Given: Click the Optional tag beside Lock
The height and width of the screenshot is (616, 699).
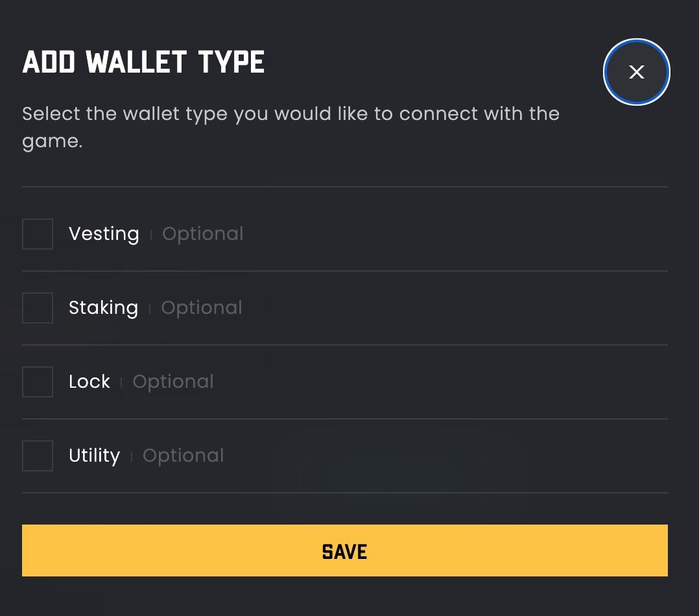Looking at the screenshot, I should click(x=172, y=382).
